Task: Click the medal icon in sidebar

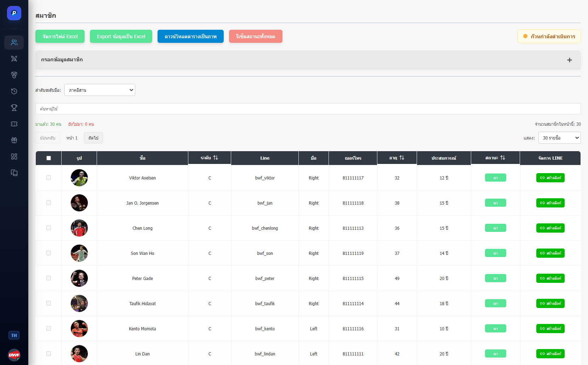Action: (x=14, y=75)
